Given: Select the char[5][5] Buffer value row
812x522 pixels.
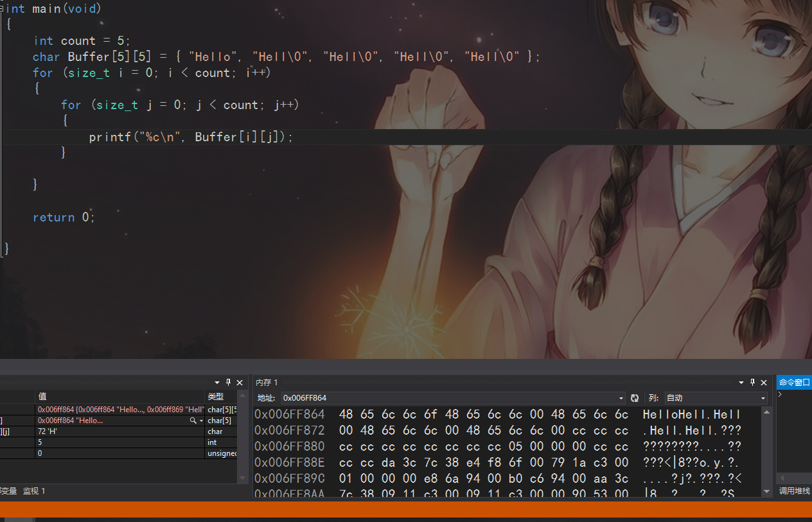Looking at the screenshot, I should point(119,410).
